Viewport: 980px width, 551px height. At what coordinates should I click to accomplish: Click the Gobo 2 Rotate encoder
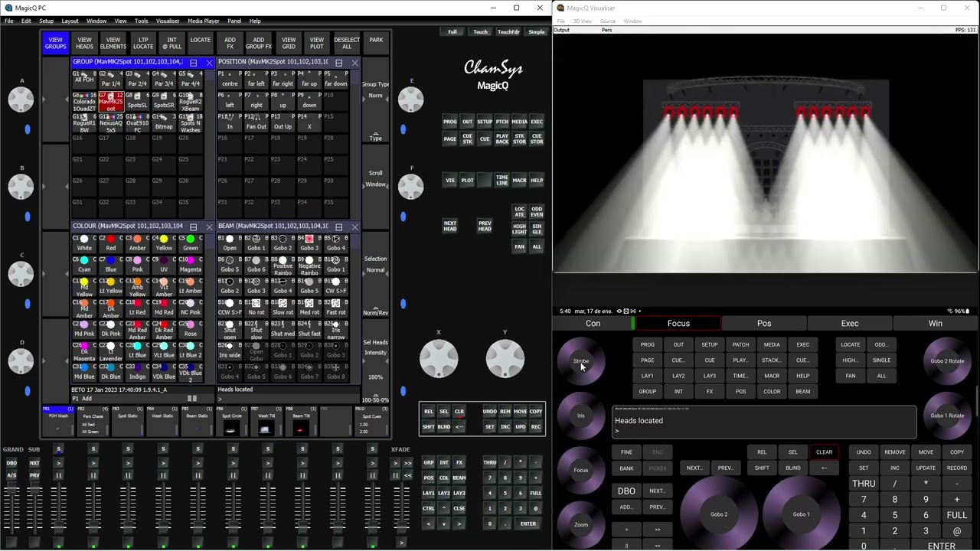click(x=947, y=361)
